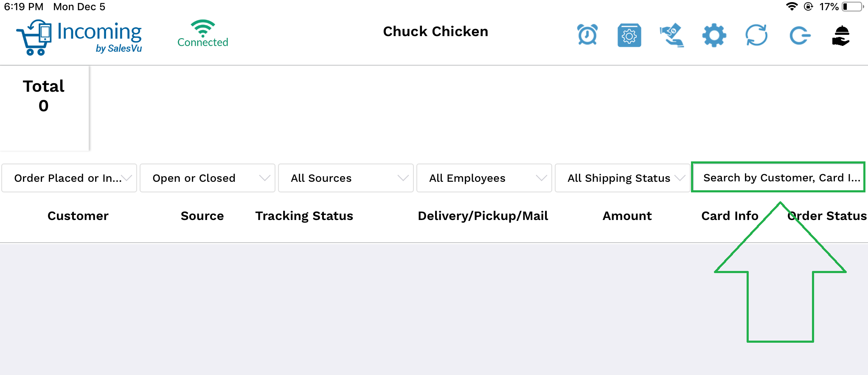This screenshot has width=868, height=375.
Task: Open the settings gear icon
Action: point(714,35)
